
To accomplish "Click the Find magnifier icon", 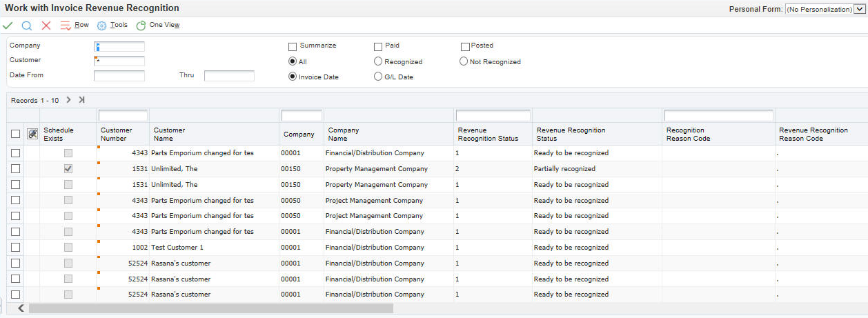I will click(x=27, y=26).
